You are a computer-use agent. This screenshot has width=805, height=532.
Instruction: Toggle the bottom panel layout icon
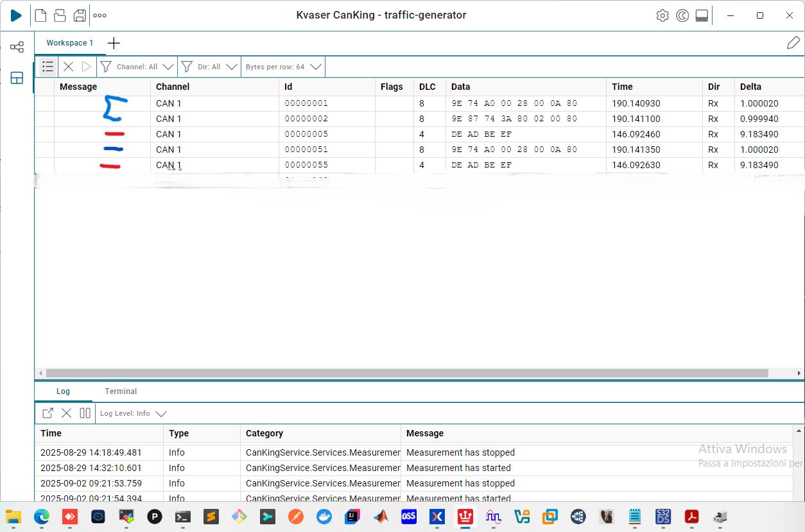702,15
